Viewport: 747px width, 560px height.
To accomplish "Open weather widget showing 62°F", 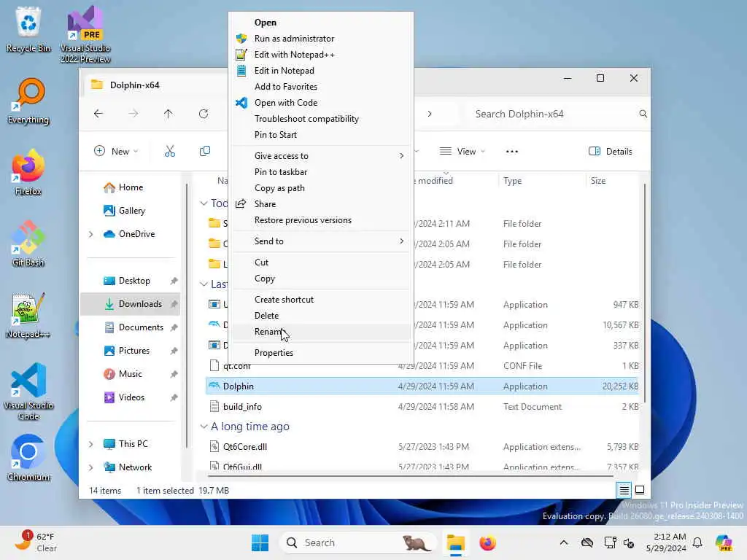I will point(36,542).
